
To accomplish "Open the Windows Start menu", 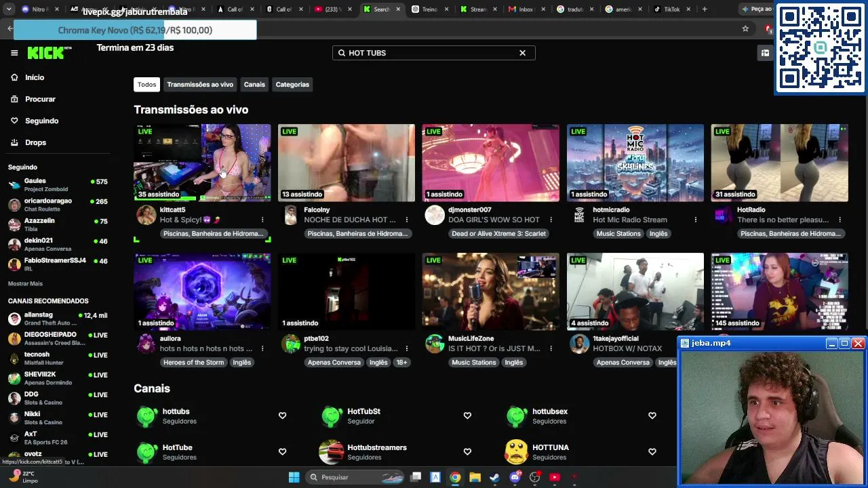I will [294, 477].
